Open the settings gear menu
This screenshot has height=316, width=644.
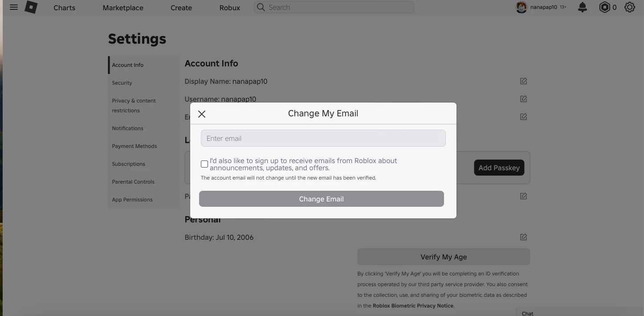point(629,7)
